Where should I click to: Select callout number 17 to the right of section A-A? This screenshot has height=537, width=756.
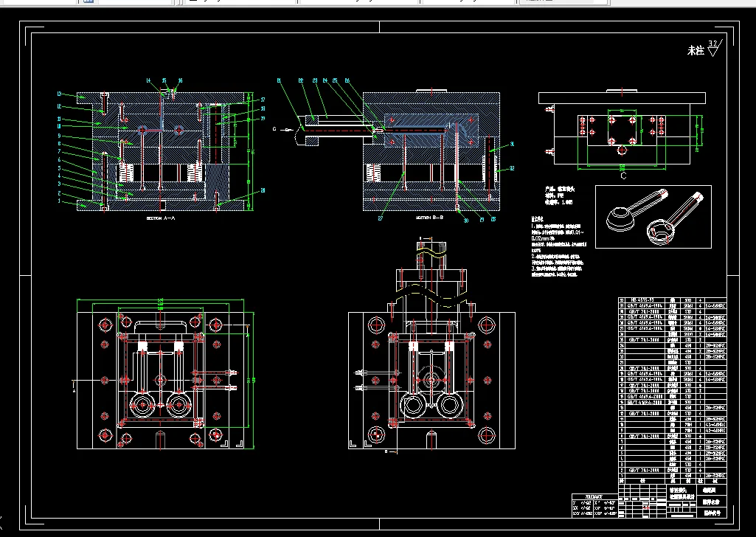[x=263, y=100]
